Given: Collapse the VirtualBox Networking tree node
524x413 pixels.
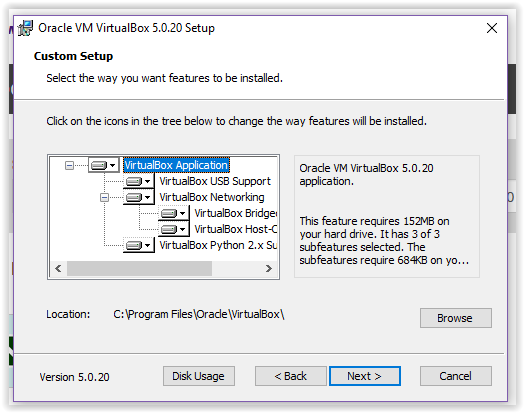Looking at the screenshot, I should [104, 197].
